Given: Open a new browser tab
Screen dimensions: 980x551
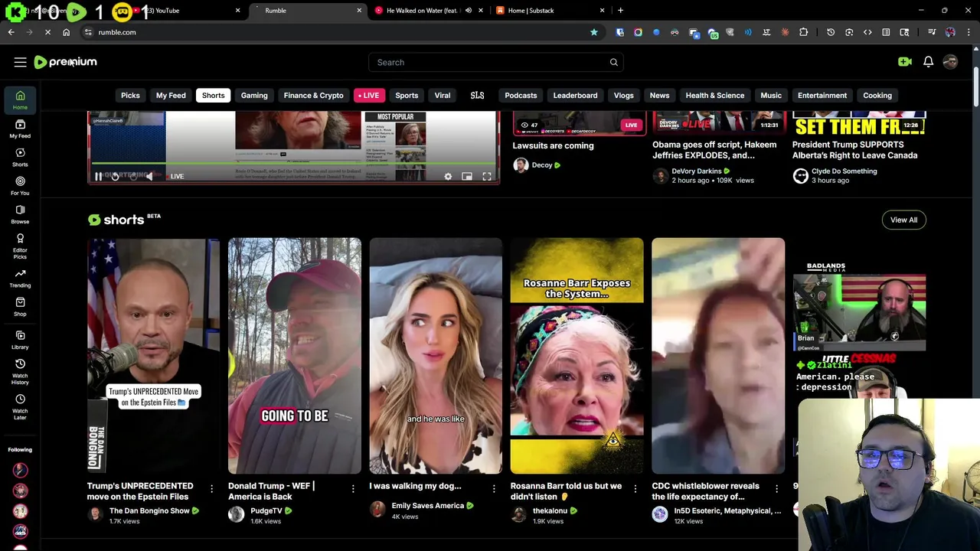Looking at the screenshot, I should click(x=620, y=11).
